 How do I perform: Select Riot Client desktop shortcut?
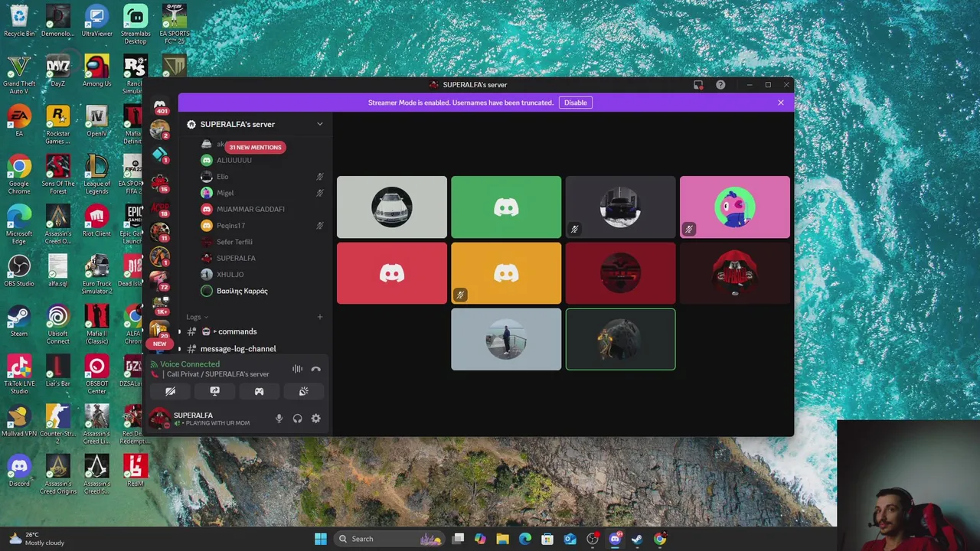96,220
